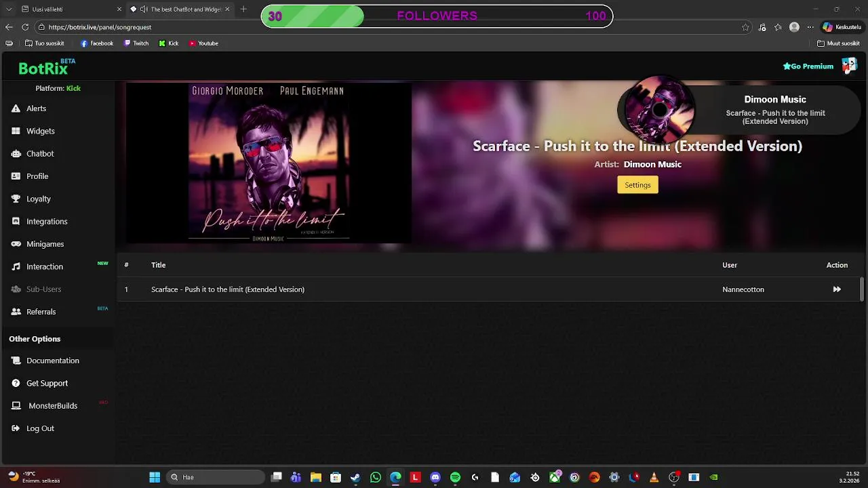Screen dimensions: 868x488
Task: Open the browser three-dot menu
Action: [x=810, y=27]
